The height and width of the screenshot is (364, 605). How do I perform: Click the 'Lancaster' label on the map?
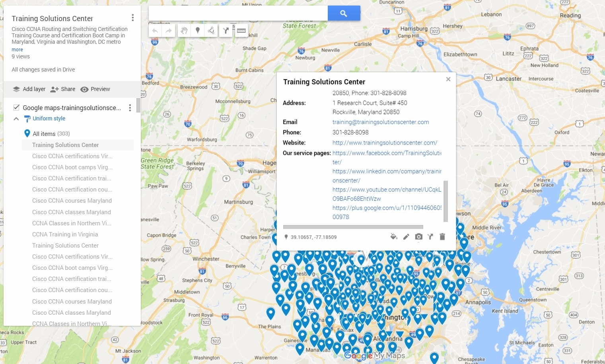pyautogui.click(x=508, y=79)
